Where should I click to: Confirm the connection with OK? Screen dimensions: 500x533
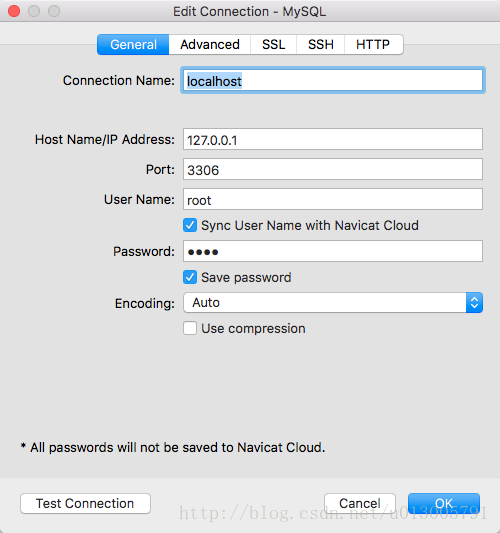pyautogui.click(x=444, y=503)
